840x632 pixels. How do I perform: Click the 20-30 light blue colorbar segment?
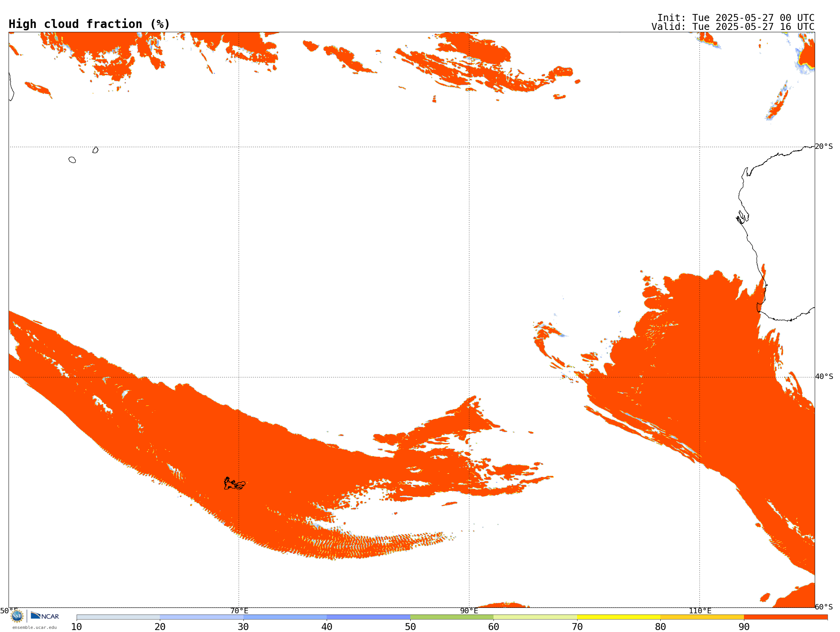[x=201, y=617]
